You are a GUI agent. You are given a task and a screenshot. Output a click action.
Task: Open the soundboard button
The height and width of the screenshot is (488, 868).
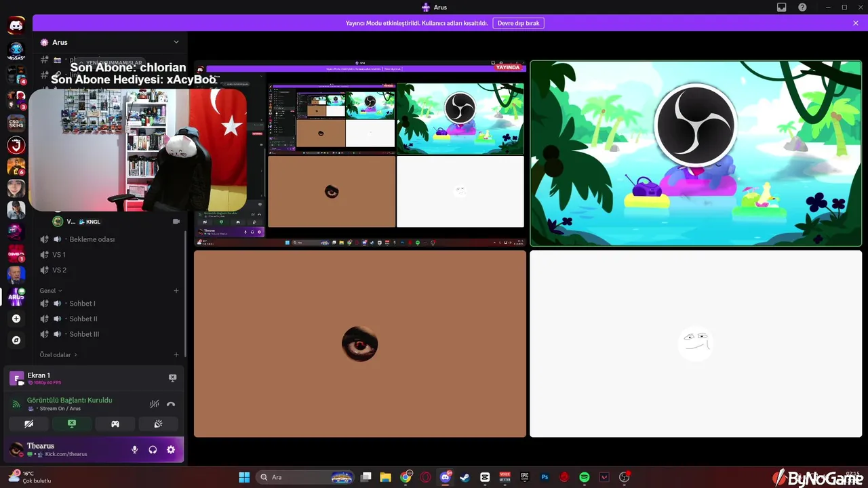[158, 424]
